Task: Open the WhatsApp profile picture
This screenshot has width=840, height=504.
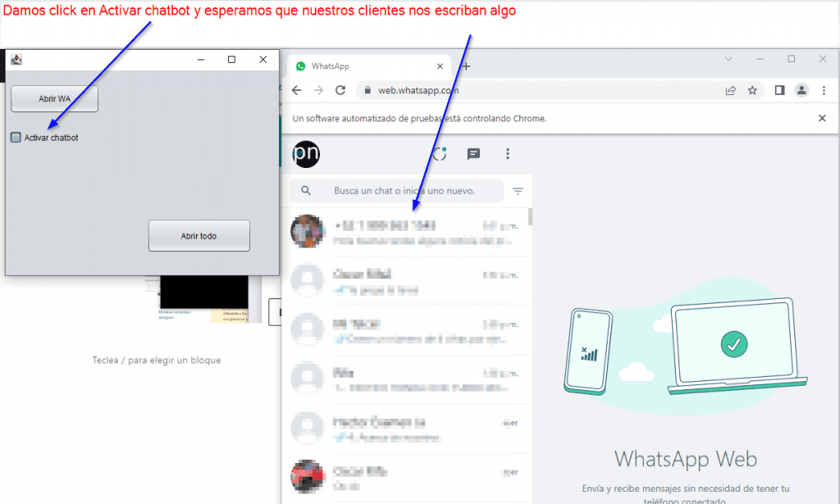Action: (x=306, y=154)
